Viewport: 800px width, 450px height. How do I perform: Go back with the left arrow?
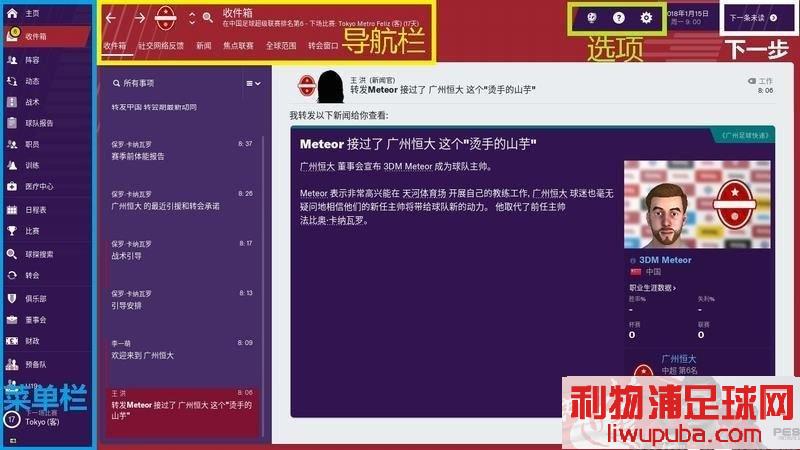pyautogui.click(x=111, y=18)
